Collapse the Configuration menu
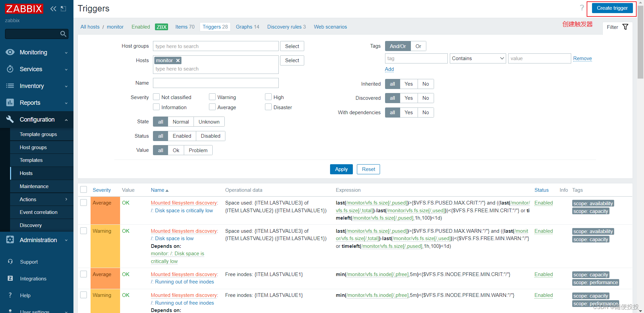 (x=37, y=120)
